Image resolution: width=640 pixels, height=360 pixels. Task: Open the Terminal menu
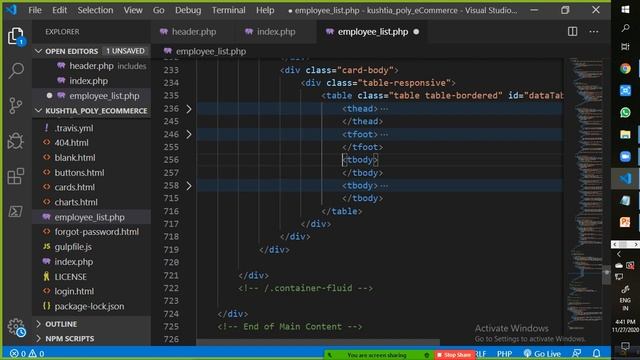(229, 10)
